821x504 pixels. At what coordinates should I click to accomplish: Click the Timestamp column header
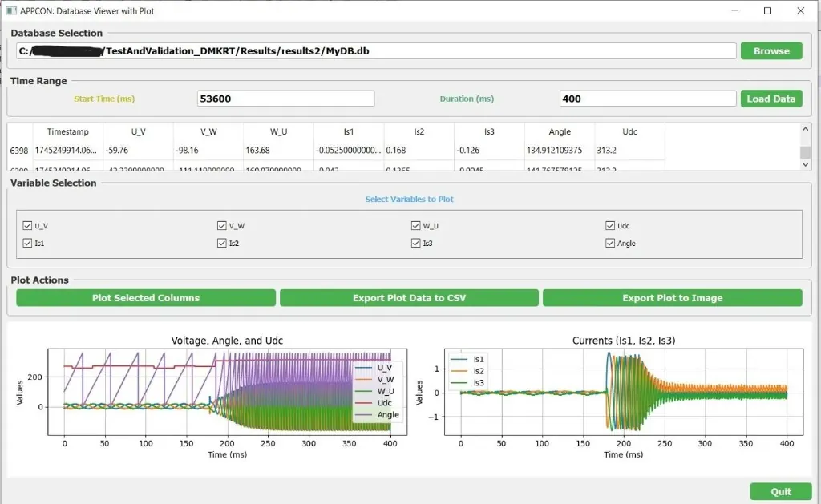tap(68, 132)
